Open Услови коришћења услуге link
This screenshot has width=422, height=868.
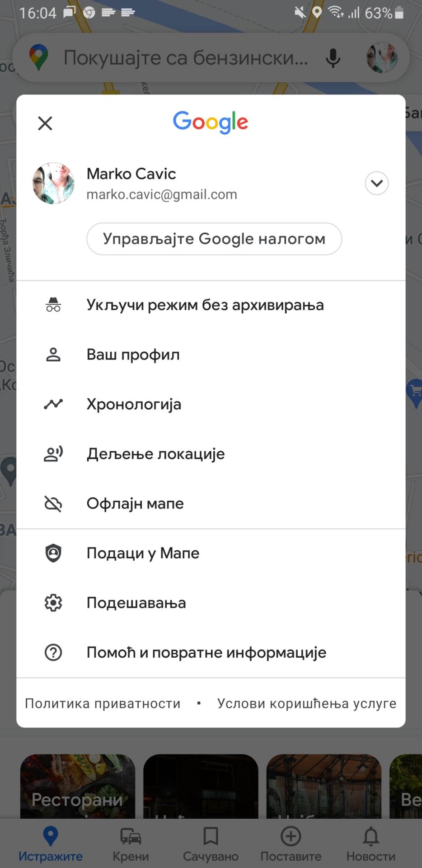point(307,703)
